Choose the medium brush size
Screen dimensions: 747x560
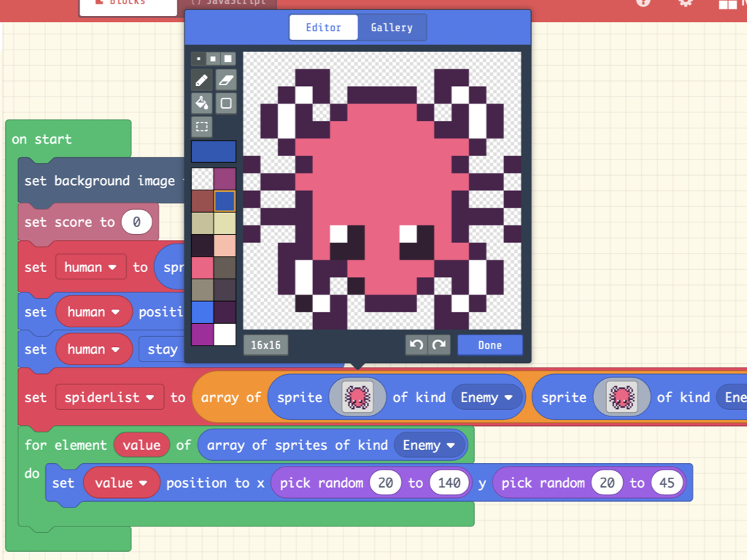coord(213,58)
